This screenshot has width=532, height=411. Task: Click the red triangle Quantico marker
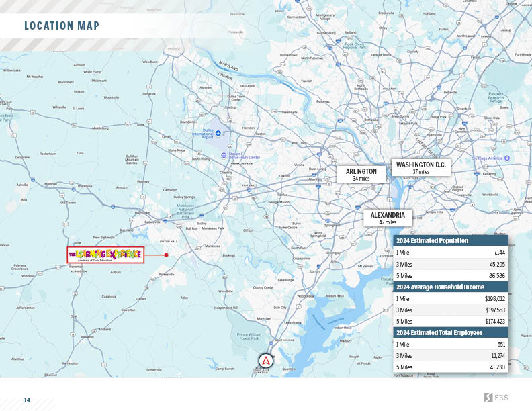tap(265, 361)
